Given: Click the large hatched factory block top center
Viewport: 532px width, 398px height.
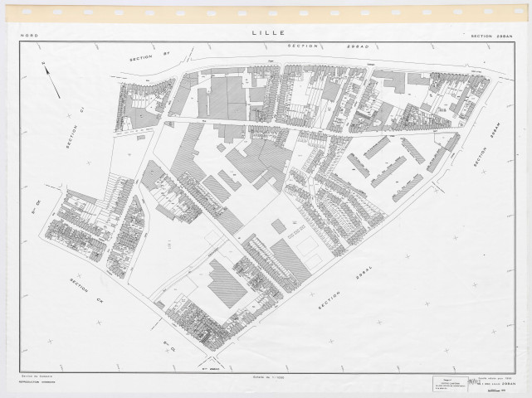Looking at the screenshot, I should pos(227,99).
